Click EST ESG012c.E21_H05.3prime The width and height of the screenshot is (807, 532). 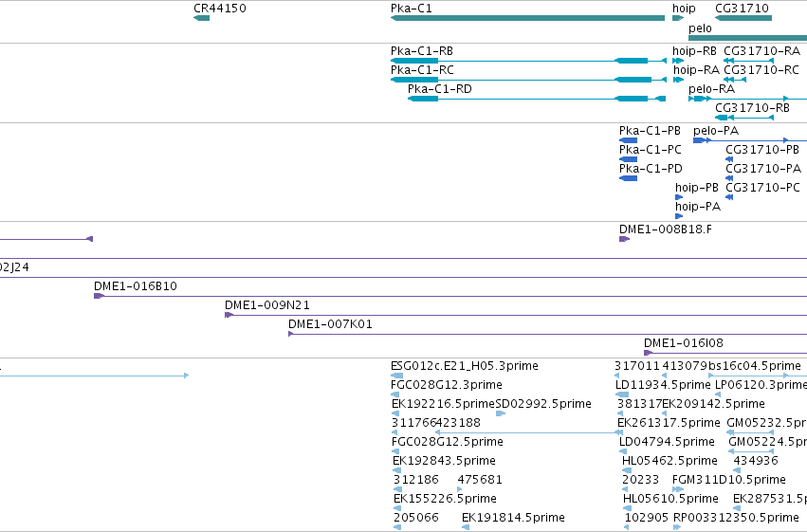(396, 376)
